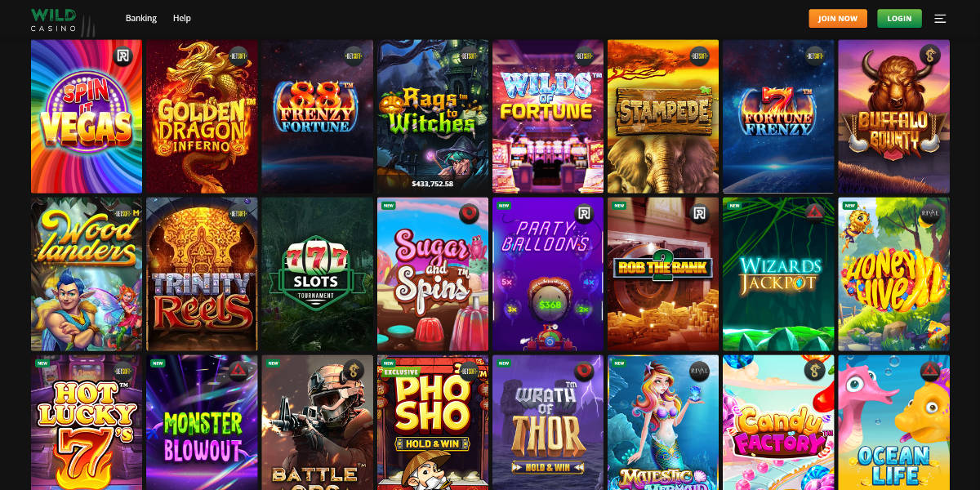Click provider badge on Party Balloons tile
The width and height of the screenshot is (980, 490).
pos(584,213)
